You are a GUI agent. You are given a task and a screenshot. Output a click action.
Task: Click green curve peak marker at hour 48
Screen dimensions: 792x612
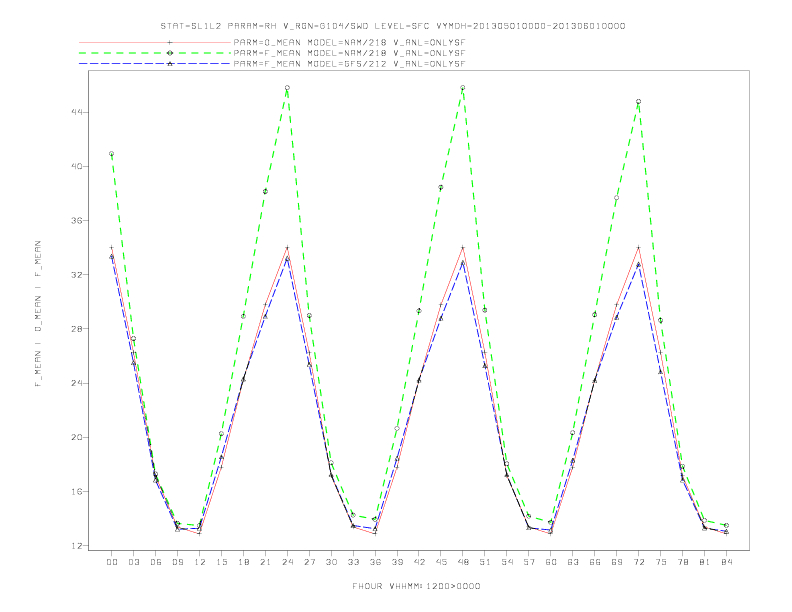pos(463,88)
